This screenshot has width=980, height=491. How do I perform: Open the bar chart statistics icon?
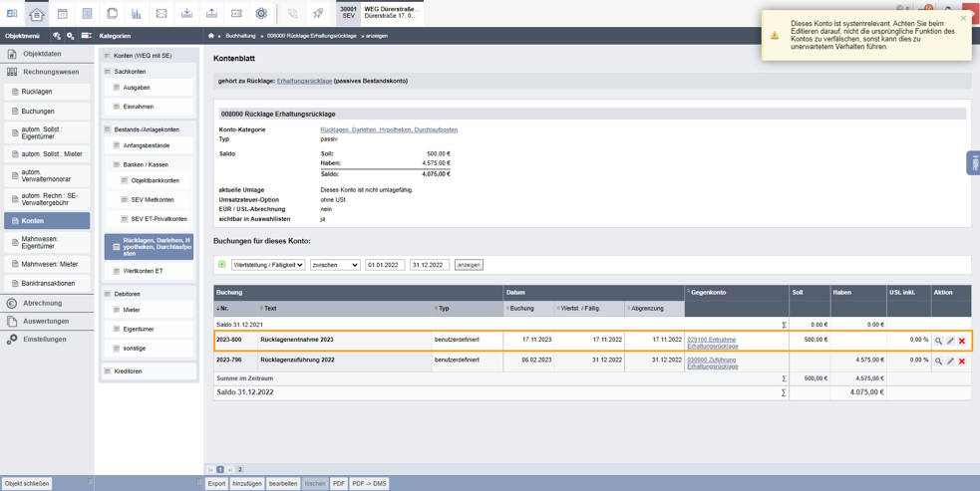(x=137, y=13)
